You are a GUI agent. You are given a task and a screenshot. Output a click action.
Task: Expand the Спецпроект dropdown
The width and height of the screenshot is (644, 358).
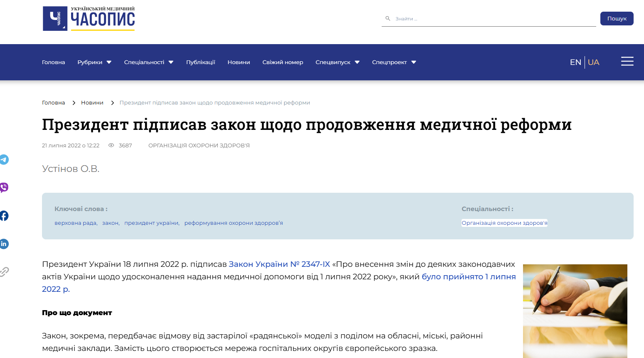pyautogui.click(x=394, y=62)
